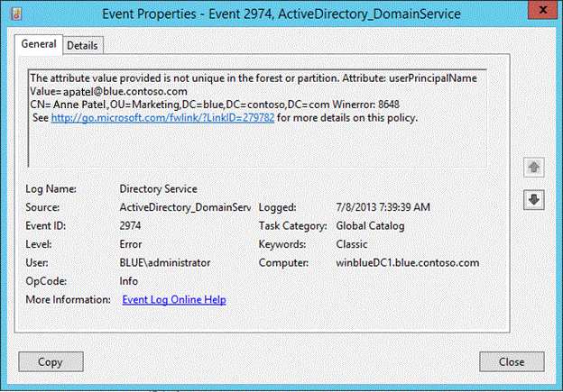Image resolution: width=563 pixels, height=392 pixels.
Task: Show previous event with up arrow
Action: pyautogui.click(x=533, y=167)
